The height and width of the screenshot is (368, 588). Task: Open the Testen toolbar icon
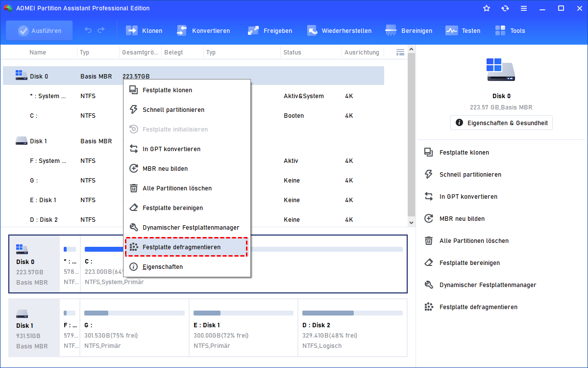pos(451,30)
